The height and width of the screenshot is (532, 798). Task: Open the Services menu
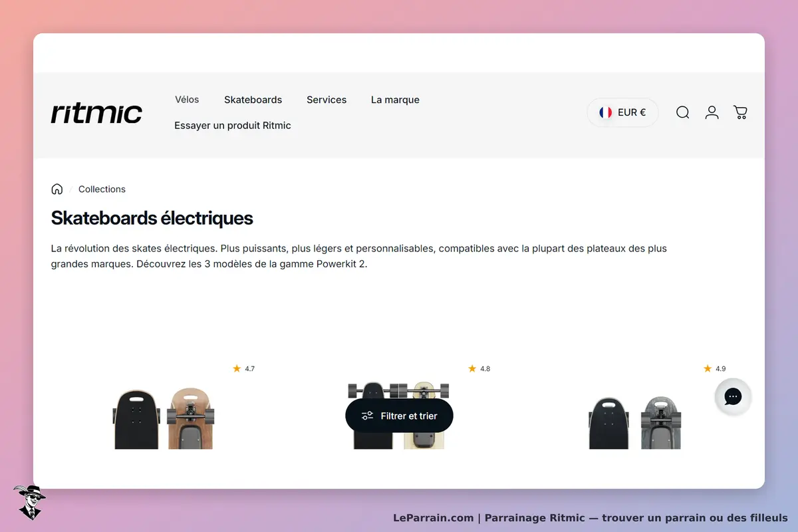click(327, 100)
